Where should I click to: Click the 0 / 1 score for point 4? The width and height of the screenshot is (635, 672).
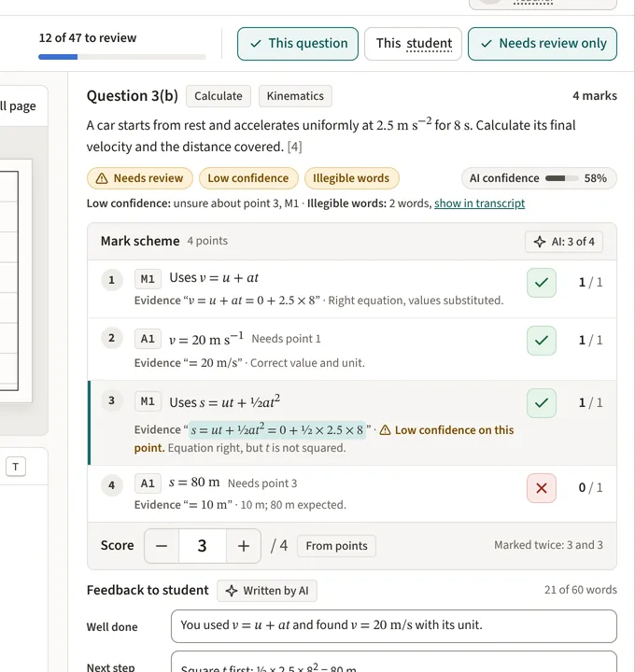tap(590, 488)
